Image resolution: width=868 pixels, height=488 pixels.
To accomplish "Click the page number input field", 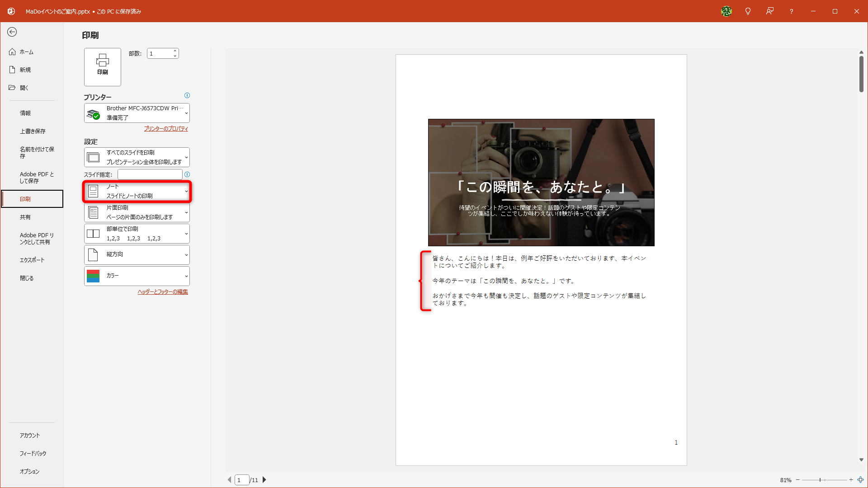I will pyautogui.click(x=241, y=480).
